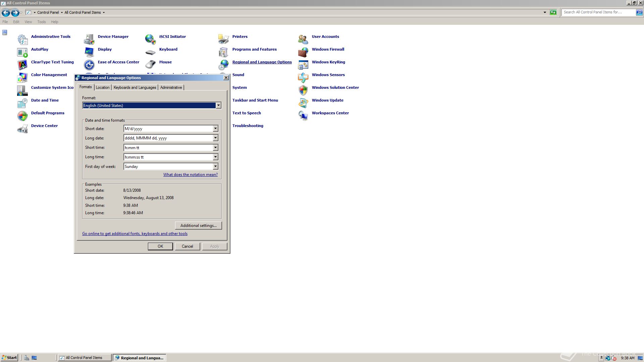Expand the Short date format dropdown
The height and width of the screenshot is (362, 644).
[x=215, y=129]
